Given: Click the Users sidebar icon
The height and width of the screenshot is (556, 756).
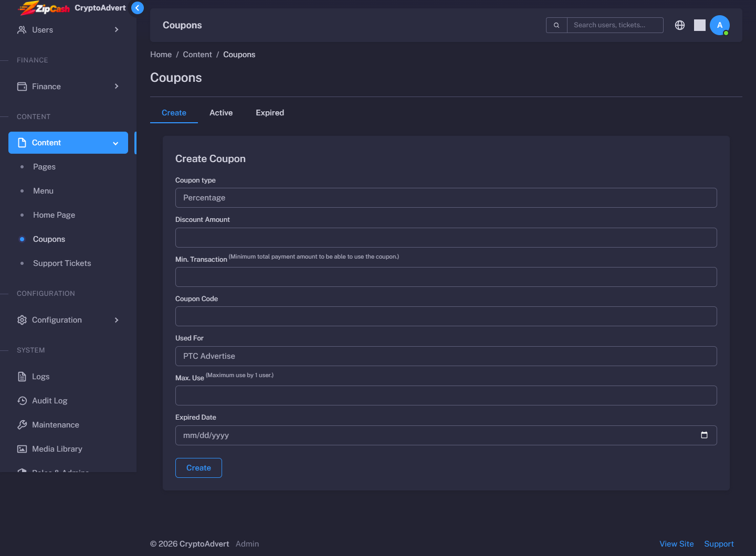Looking at the screenshot, I should point(22,30).
